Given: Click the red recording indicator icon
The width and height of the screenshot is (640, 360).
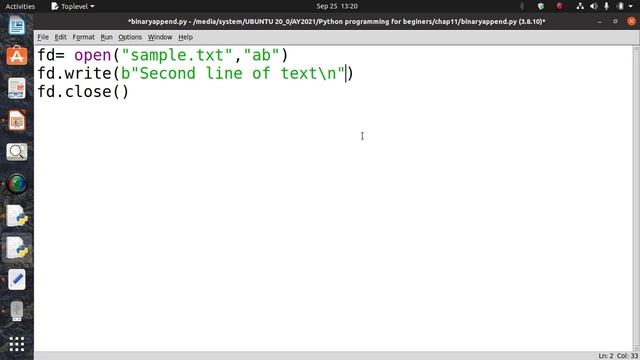Looking at the screenshot, I should click(x=560, y=6).
